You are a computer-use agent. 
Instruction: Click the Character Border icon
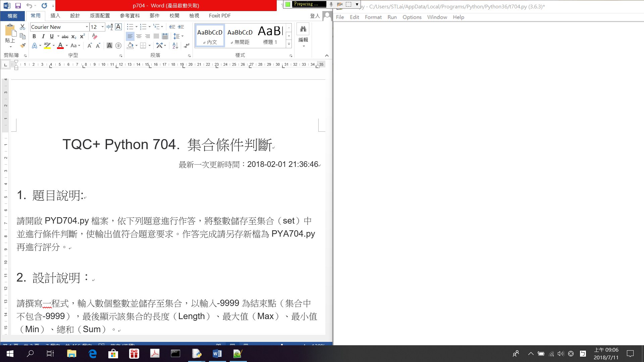(118, 27)
